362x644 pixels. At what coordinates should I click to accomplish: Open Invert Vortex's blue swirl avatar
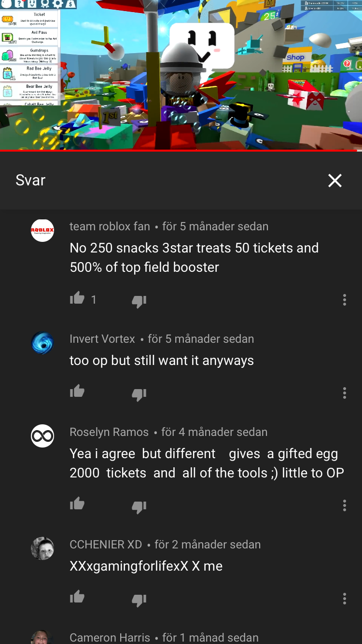click(x=42, y=343)
